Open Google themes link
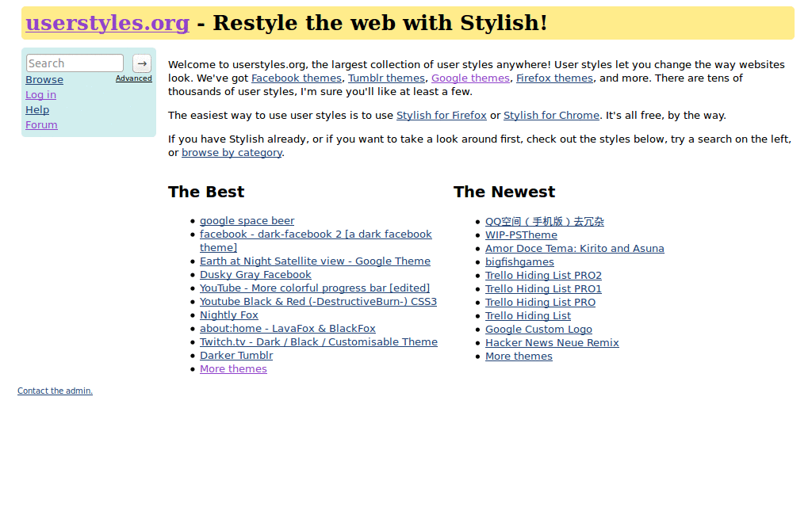This screenshot has width=812, height=511. point(470,78)
